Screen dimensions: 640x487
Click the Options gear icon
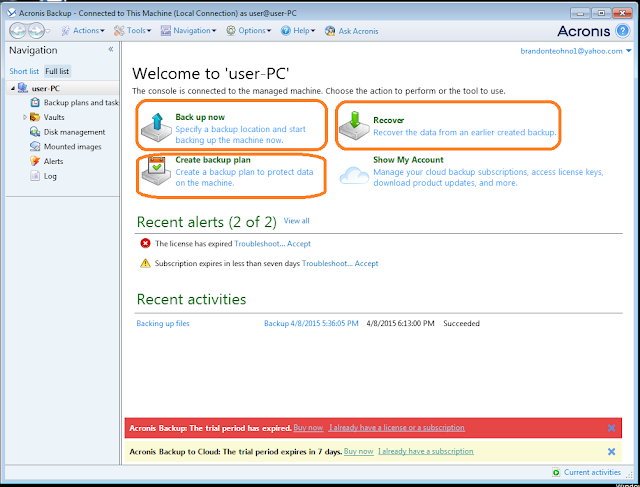pos(231,31)
